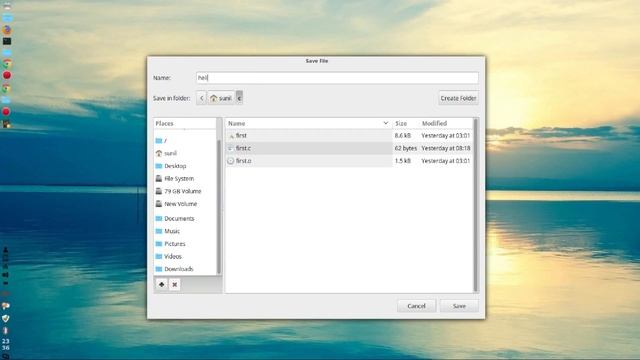The height and width of the screenshot is (360, 640).
Task: Click the Create Folder button
Action: pyautogui.click(x=458, y=98)
